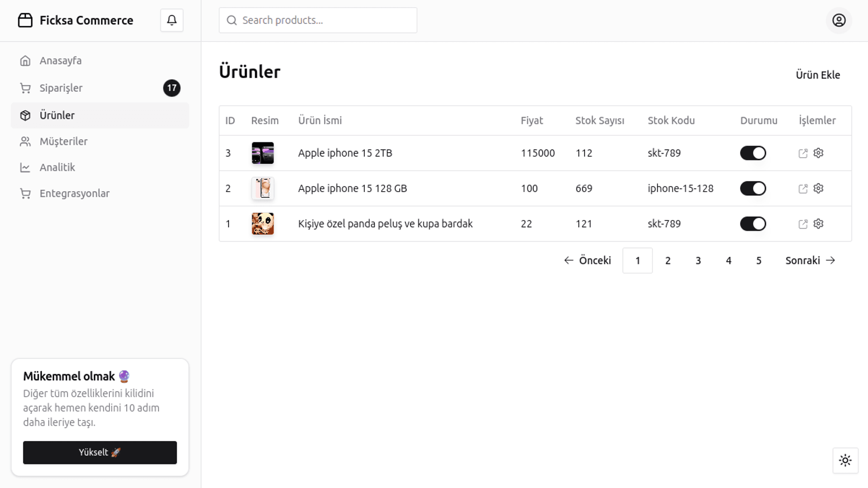
Task: Open the Analitik sidebar page
Action: coord(57,168)
